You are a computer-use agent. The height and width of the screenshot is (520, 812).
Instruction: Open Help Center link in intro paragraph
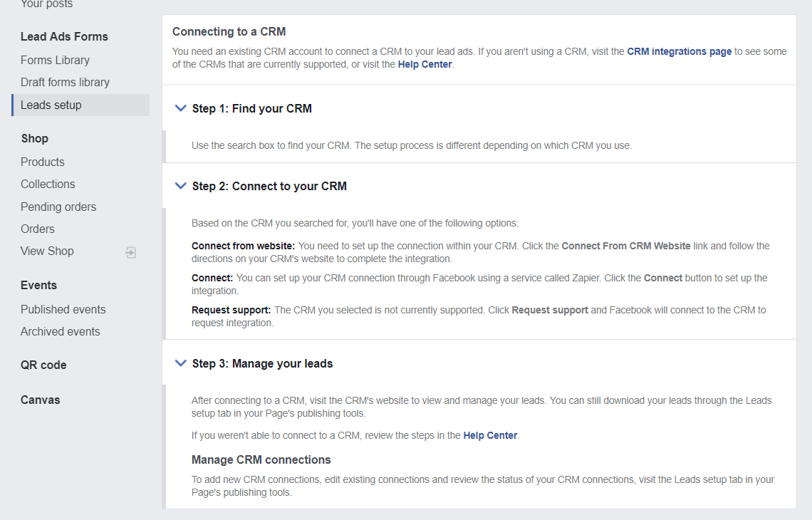click(425, 64)
